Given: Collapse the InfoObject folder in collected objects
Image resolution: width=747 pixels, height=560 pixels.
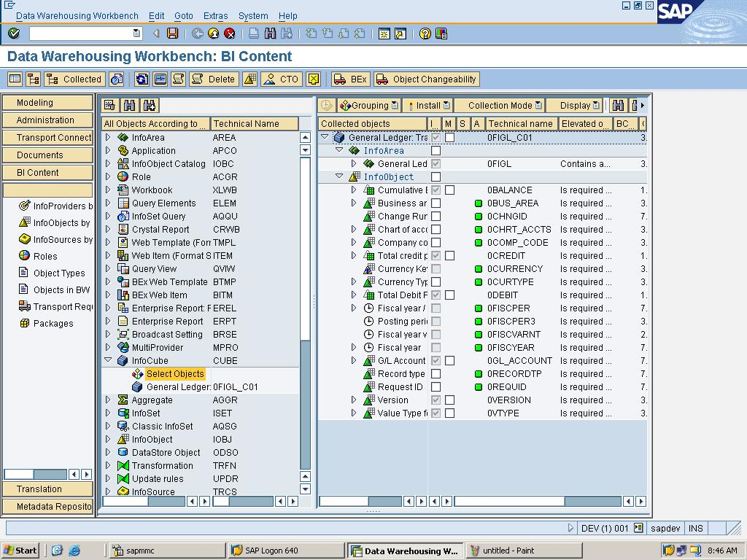Looking at the screenshot, I should 338,176.
